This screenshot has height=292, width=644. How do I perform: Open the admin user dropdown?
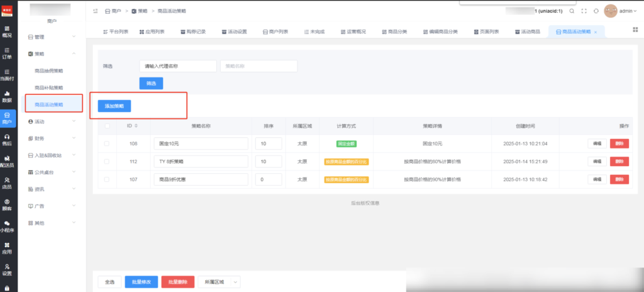(628, 11)
